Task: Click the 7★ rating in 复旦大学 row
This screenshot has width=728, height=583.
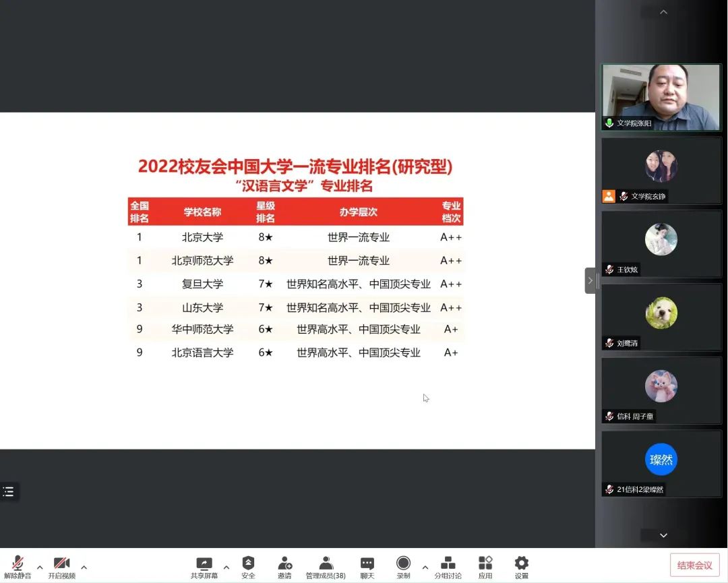Action: [x=266, y=284]
